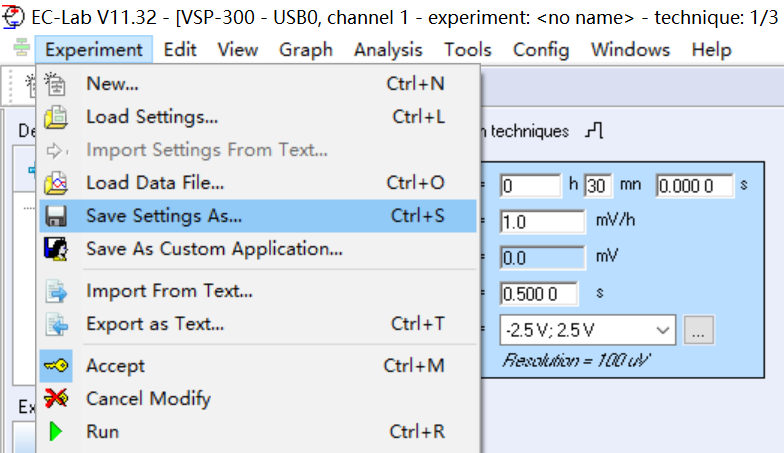Viewport: 784px width, 453px height.
Task: Click the minutes field showing 30
Action: (x=598, y=185)
